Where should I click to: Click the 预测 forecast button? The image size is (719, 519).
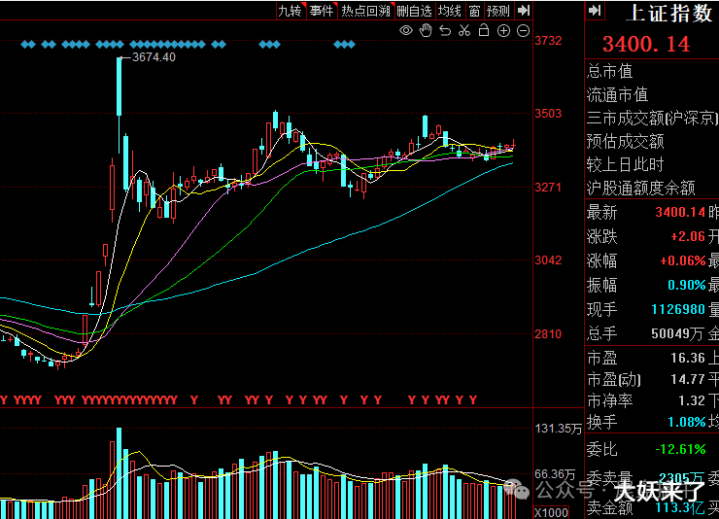coord(498,11)
